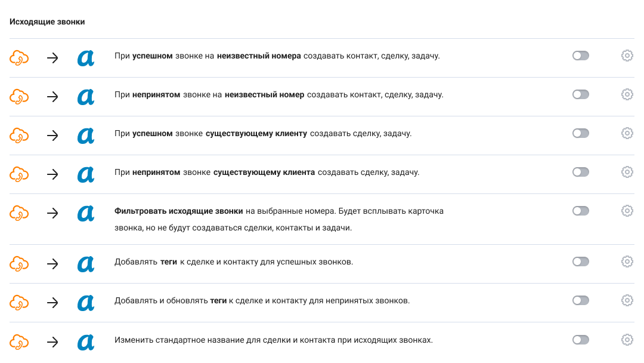Viewport: 644px width, 363px height.
Task: Turn on tags for successful calls toggle
Action: [580, 262]
